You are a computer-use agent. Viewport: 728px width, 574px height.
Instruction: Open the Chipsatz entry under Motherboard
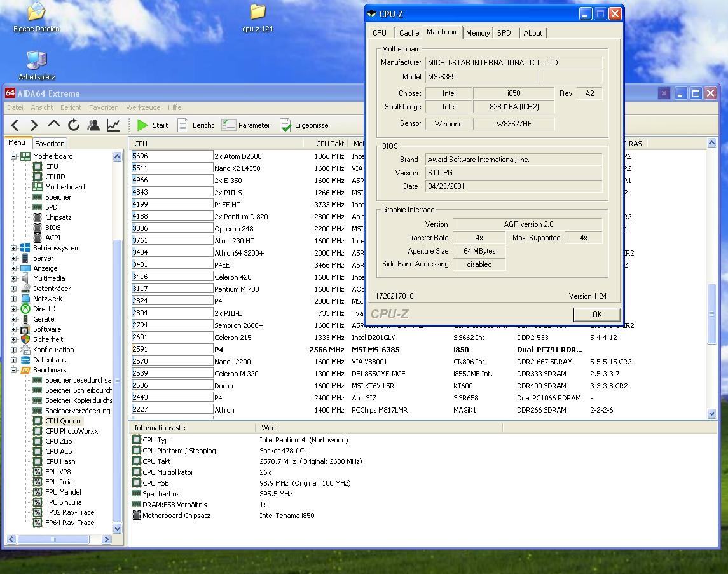tap(58, 217)
